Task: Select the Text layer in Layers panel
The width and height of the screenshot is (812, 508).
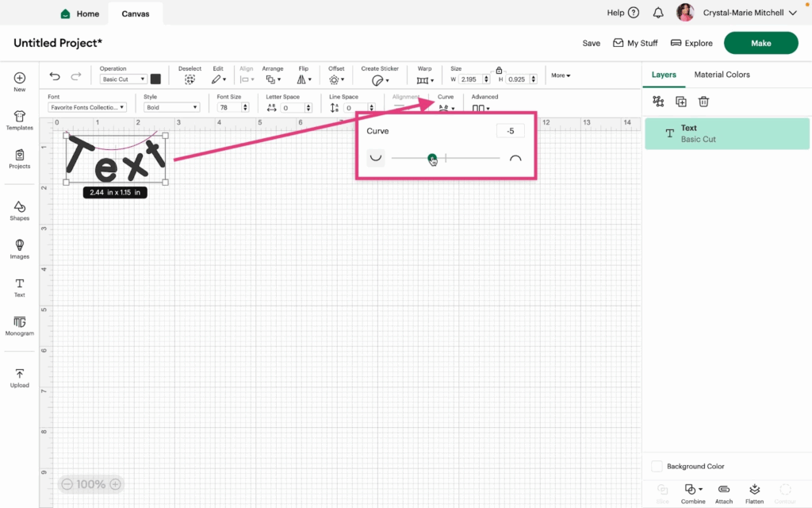Action: [x=727, y=133]
